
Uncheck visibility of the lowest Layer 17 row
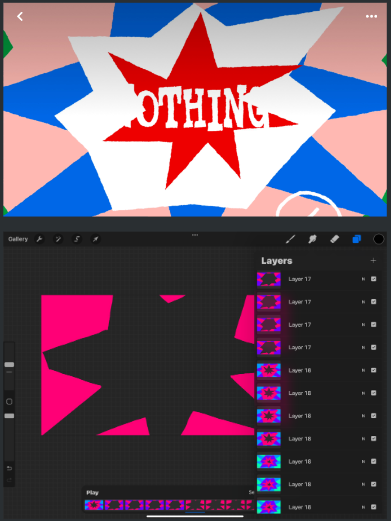point(374,347)
